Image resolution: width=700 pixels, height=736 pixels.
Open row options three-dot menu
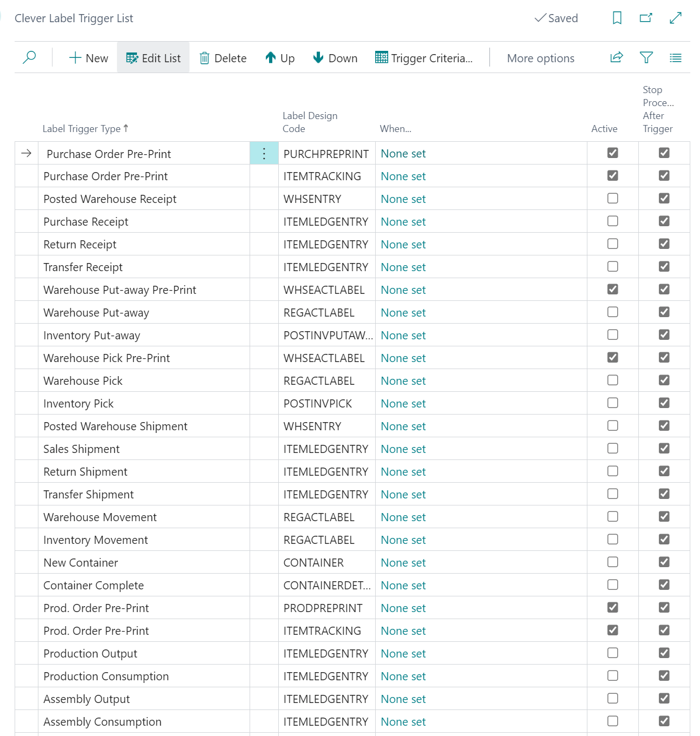[x=264, y=154]
